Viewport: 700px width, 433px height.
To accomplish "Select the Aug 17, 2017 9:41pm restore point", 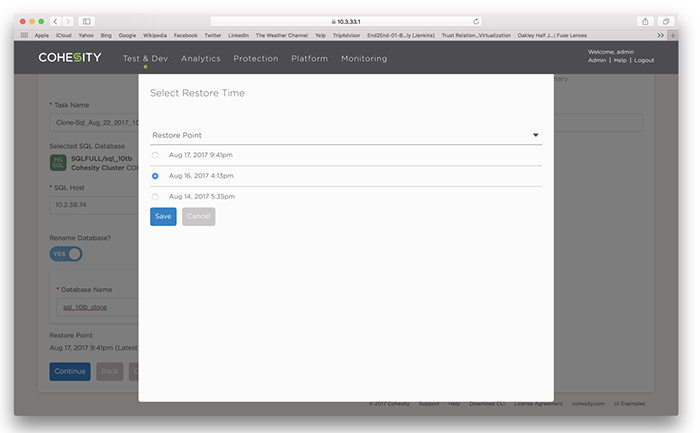I will point(154,155).
